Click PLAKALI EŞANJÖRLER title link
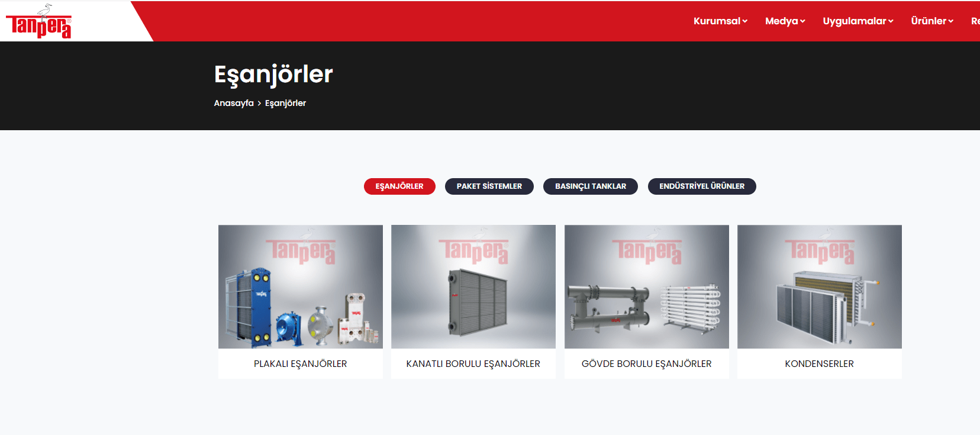The image size is (980, 435). pyautogui.click(x=301, y=364)
